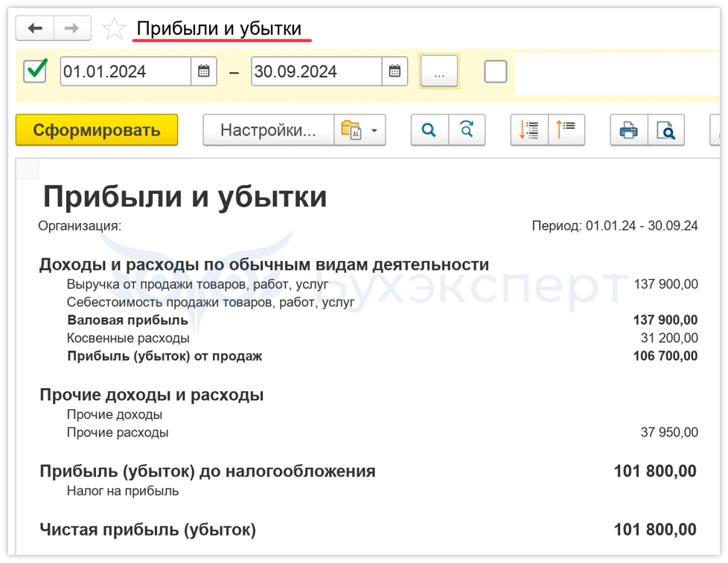728x563 pixels.
Task: Select the Чистая прибыль (убыток) row
Action: (147, 530)
